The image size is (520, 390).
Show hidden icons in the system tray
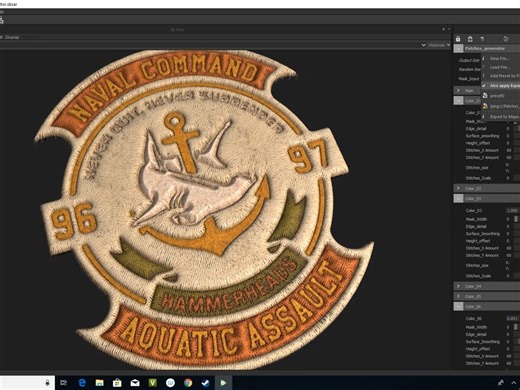tap(514, 383)
